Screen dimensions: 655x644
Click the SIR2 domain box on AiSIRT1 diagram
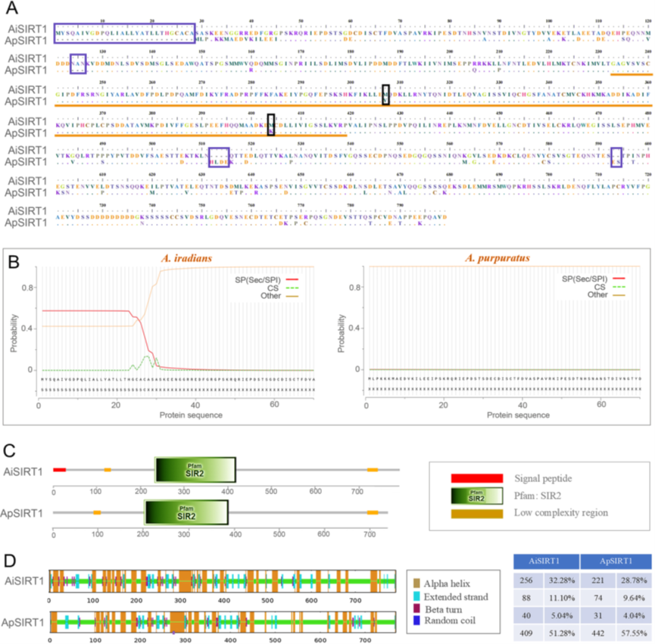tap(195, 470)
